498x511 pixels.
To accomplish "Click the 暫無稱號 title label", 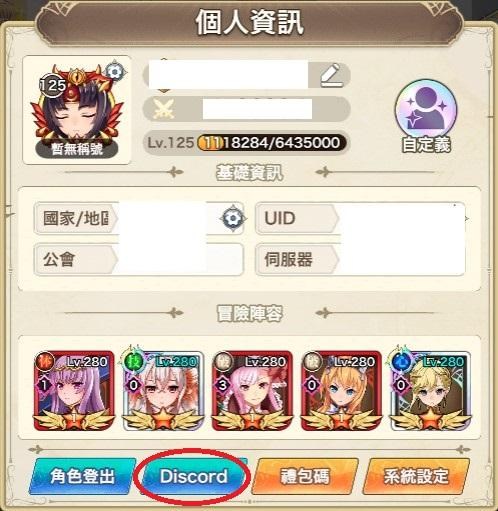I will (x=77, y=149).
